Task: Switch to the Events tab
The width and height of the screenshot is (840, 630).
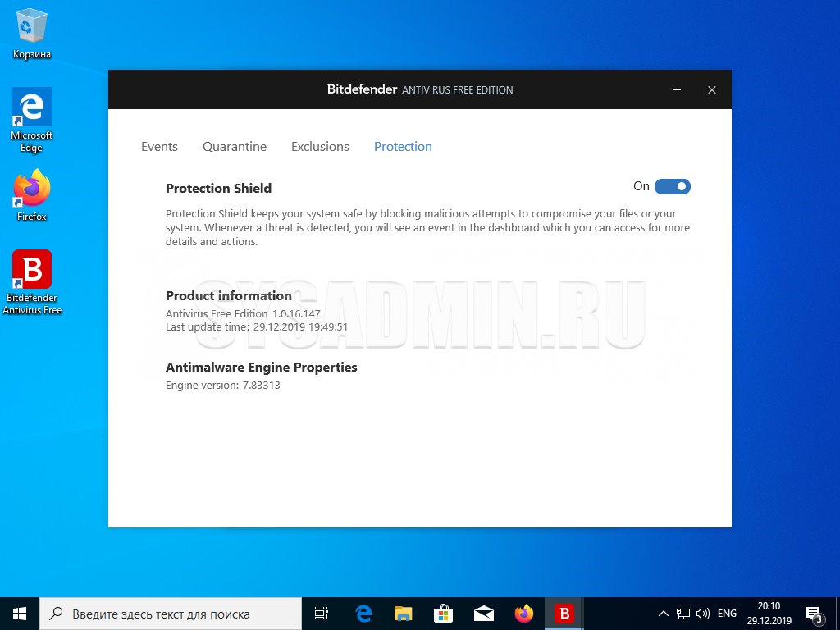Action: [159, 147]
